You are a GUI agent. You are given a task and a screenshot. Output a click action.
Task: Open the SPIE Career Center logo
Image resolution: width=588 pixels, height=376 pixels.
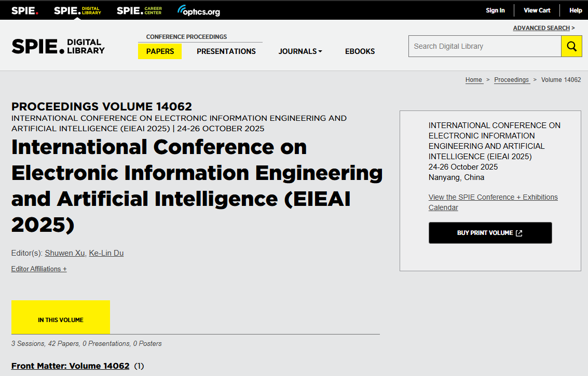pyautogui.click(x=139, y=10)
